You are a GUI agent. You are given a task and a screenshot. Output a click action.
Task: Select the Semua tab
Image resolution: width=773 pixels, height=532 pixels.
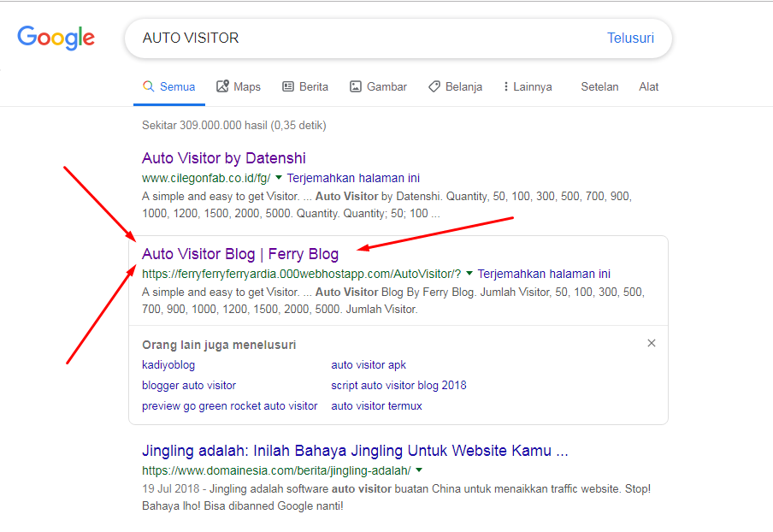169,86
